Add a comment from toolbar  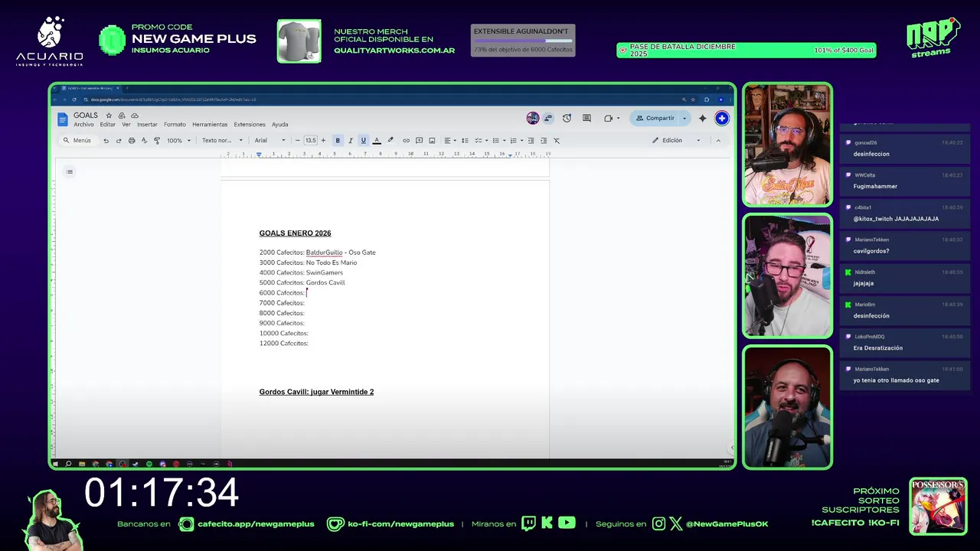tap(419, 141)
